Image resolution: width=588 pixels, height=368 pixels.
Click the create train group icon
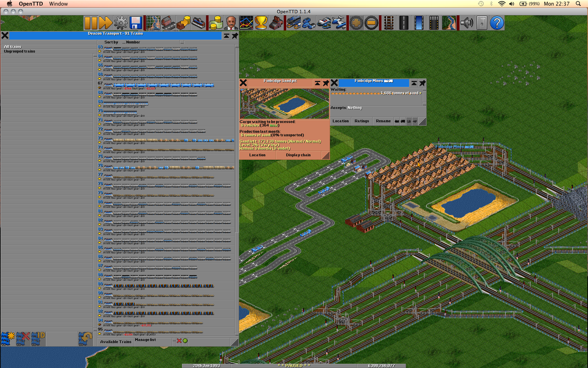[8, 339]
